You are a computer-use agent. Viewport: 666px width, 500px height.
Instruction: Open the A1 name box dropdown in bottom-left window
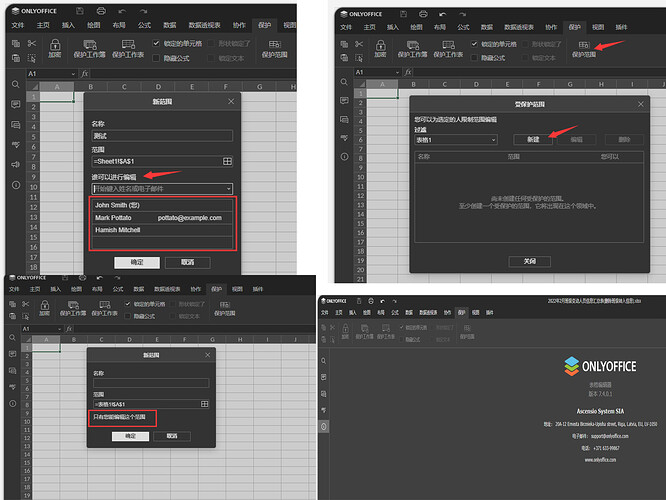click(x=59, y=329)
